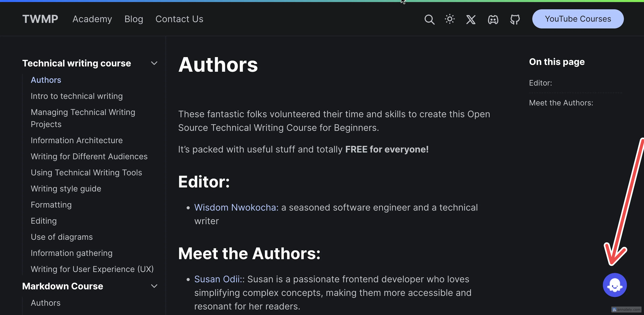This screenshot has height=315, width=644.
Task: Click the TWMP home logo
Action: pyautogui.click(x=40, y=19)
